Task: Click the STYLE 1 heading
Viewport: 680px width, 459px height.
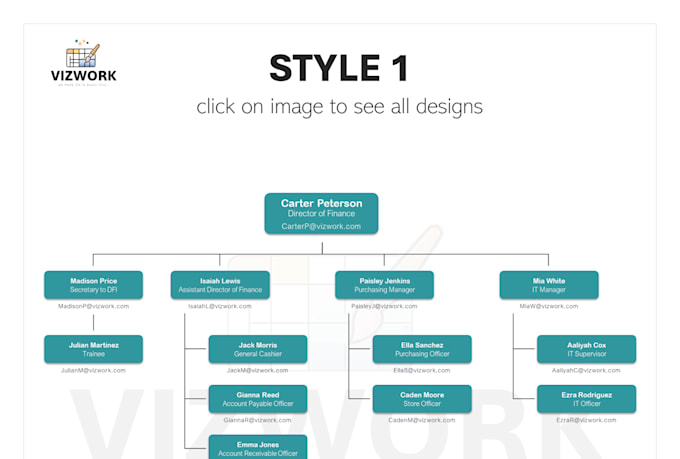Action: pyautogui.click(x=339, y=68)
